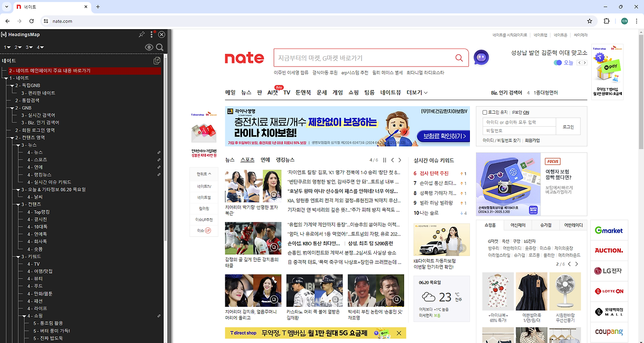This screenshot has height=343, width=644.
Task: Collapse the '3 - 키워드' tree node
Action: (x=18, y=256)
